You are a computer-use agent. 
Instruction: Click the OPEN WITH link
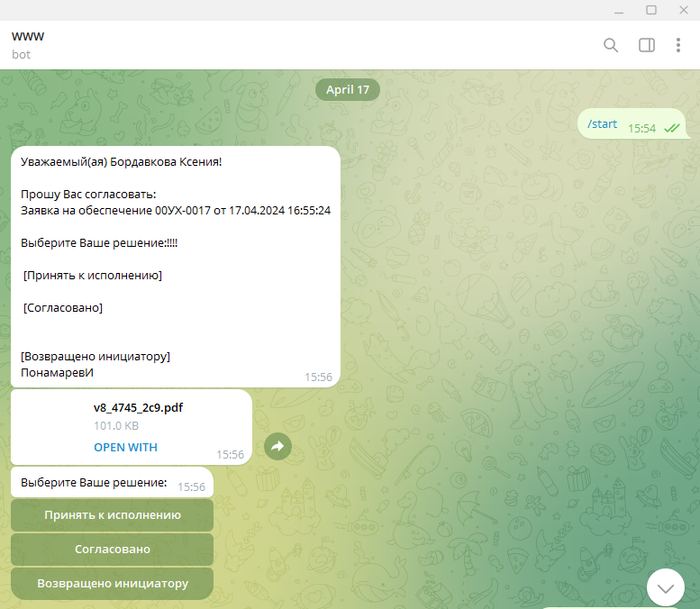[125, 448]
